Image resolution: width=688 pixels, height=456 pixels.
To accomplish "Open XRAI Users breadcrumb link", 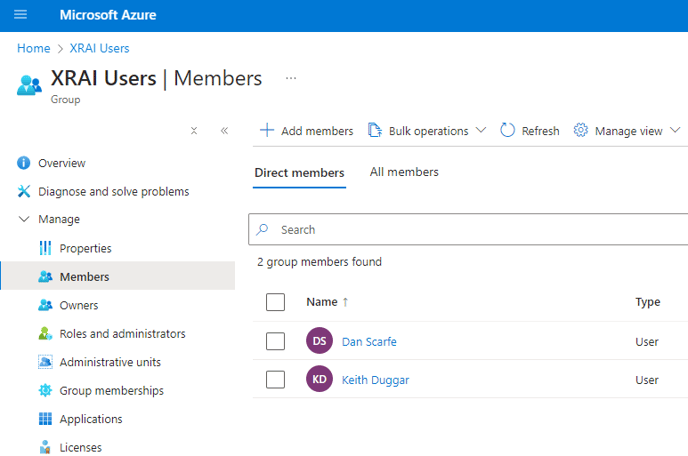I will tap(100, 48).
